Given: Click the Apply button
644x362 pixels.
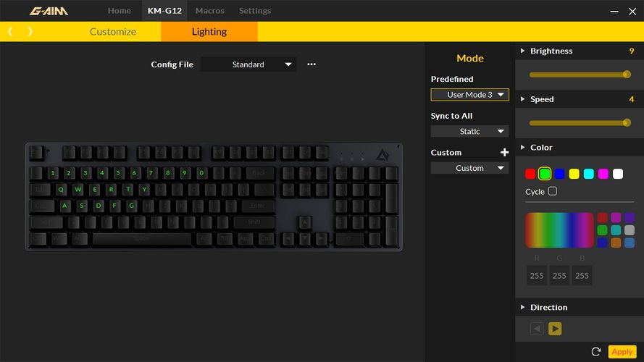Looking at the screenshot, I should [x=622, y=352].
